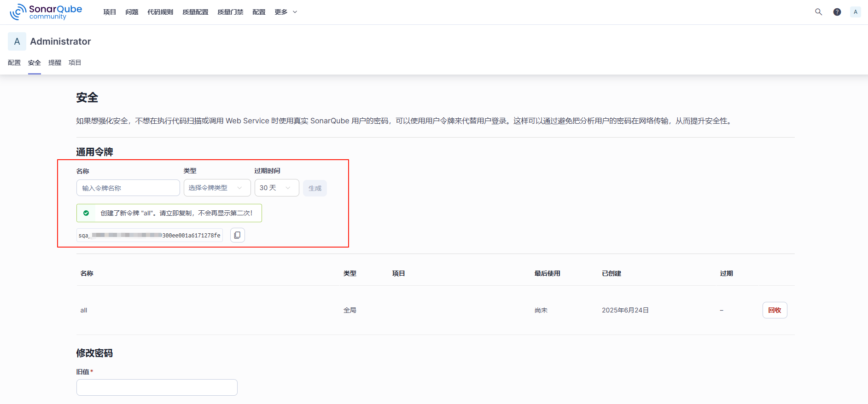Go to 代码规则 in navigation
868x404 pixels.
(x=160, y=12)
